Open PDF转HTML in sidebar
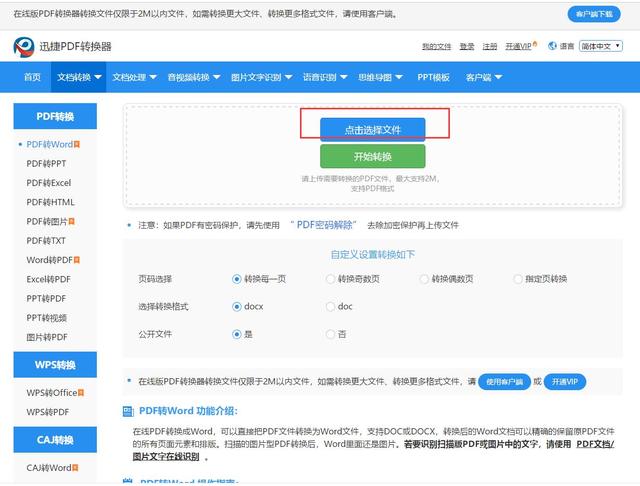Viewport: 640px width, 486px height. click(x=50, y=202)
